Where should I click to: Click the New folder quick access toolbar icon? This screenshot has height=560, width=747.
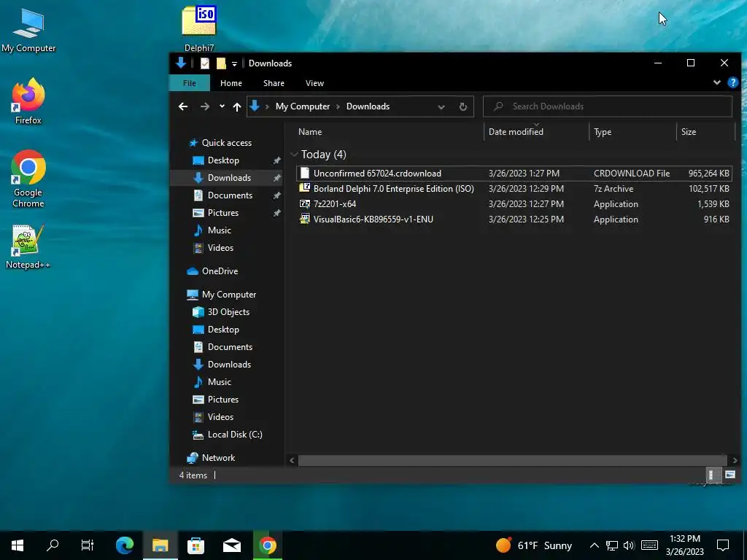(x=221, y=63)
